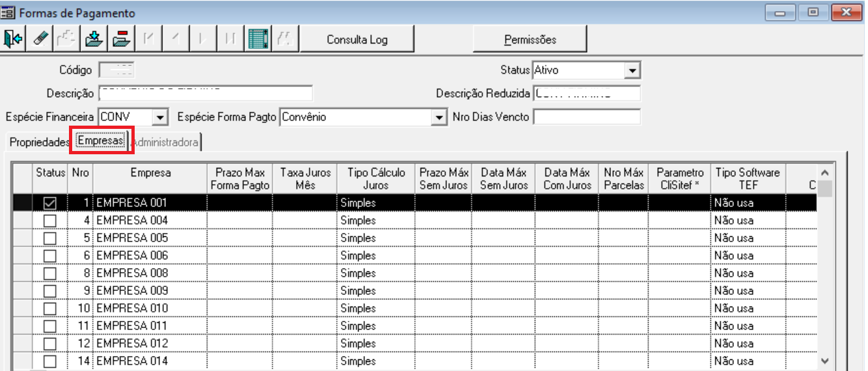Click the save record icon with blue arrow

[x=94, y=39]
